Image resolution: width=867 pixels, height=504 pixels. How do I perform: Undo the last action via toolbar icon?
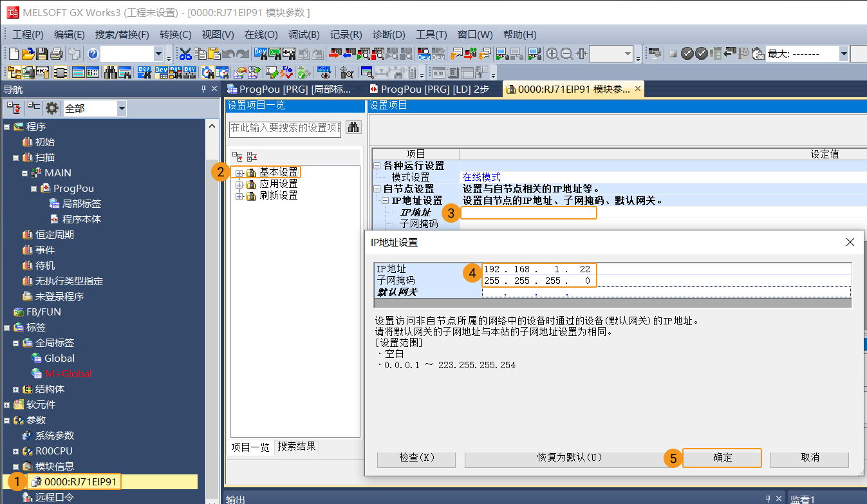tap(230, 53)
